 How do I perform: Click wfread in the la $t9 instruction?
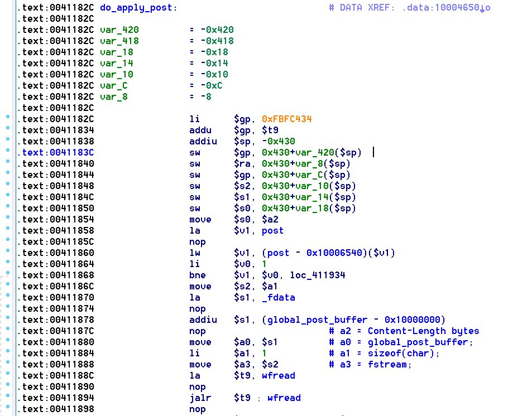click(x=278, y=376)
